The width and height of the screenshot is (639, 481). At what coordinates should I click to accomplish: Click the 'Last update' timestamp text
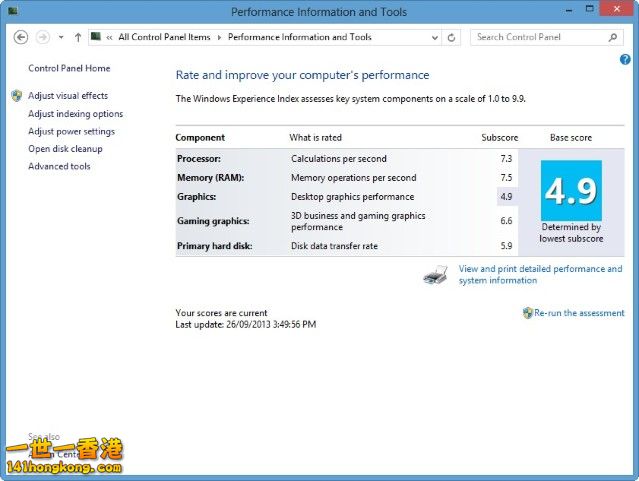pyautogui.click(x=246, y=324)
